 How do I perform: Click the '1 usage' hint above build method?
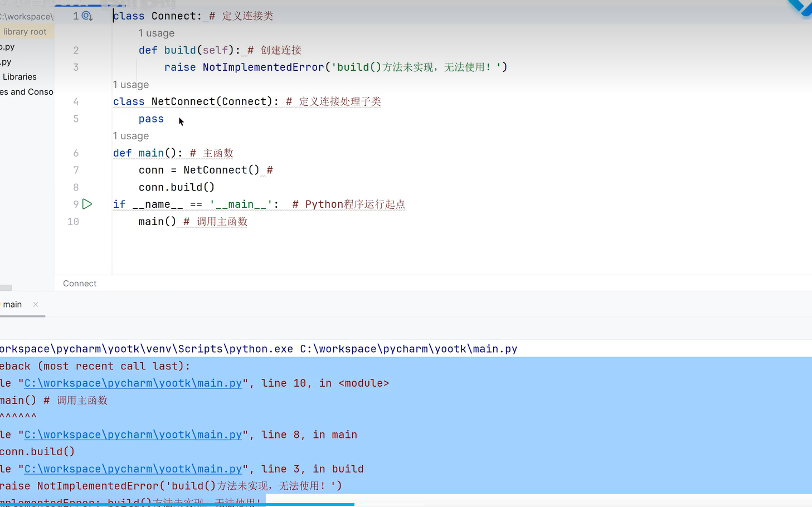coord(157,33)
